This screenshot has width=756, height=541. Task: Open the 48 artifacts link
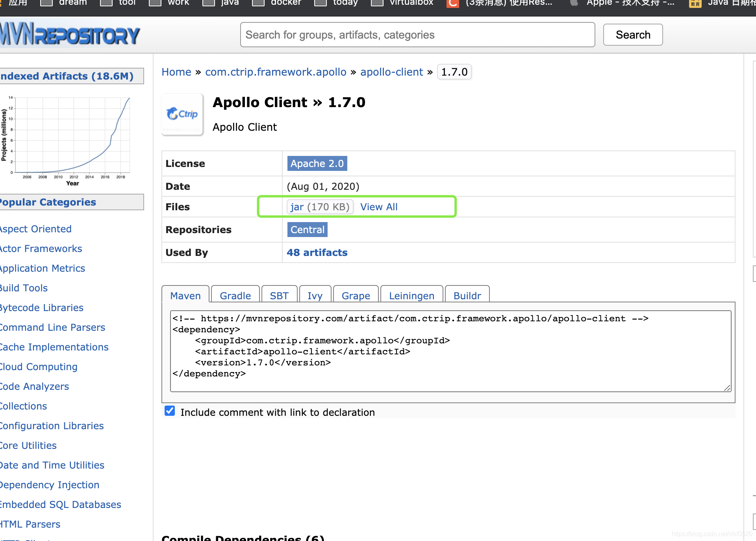click(x=317, y=252)
